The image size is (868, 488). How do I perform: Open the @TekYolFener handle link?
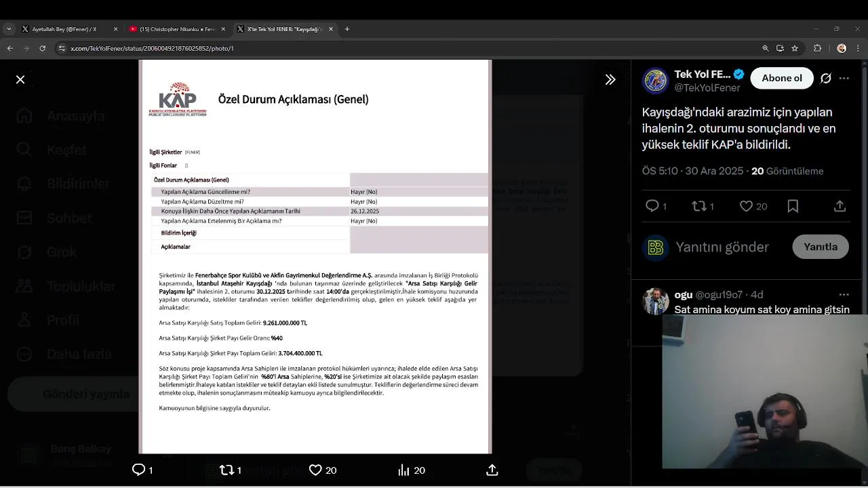[x=707, y=87]
